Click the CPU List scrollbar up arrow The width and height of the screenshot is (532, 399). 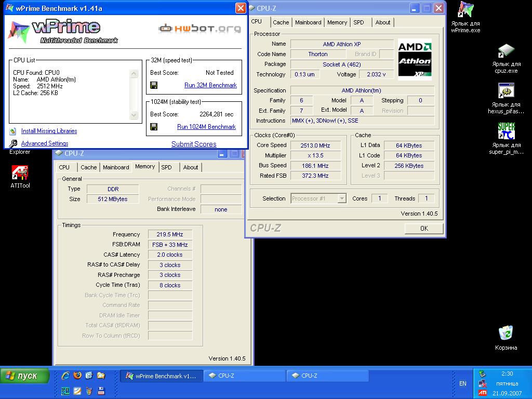(x=134, y=74)
